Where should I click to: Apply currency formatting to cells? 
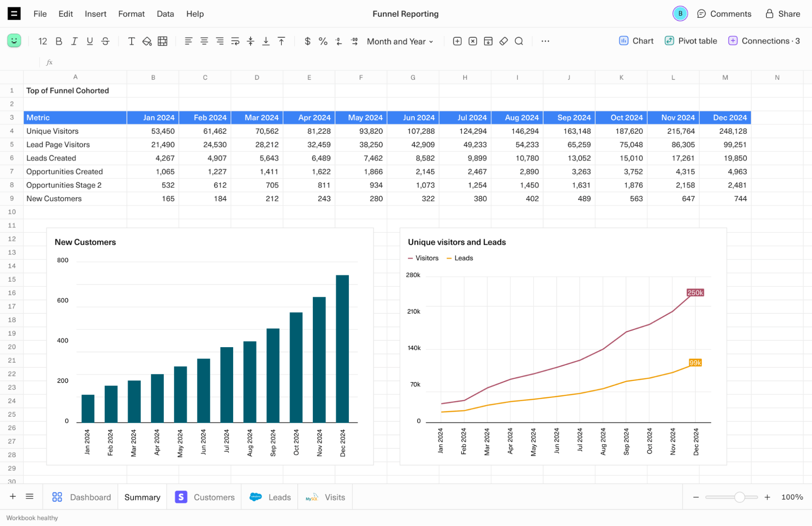coord(307,41)
